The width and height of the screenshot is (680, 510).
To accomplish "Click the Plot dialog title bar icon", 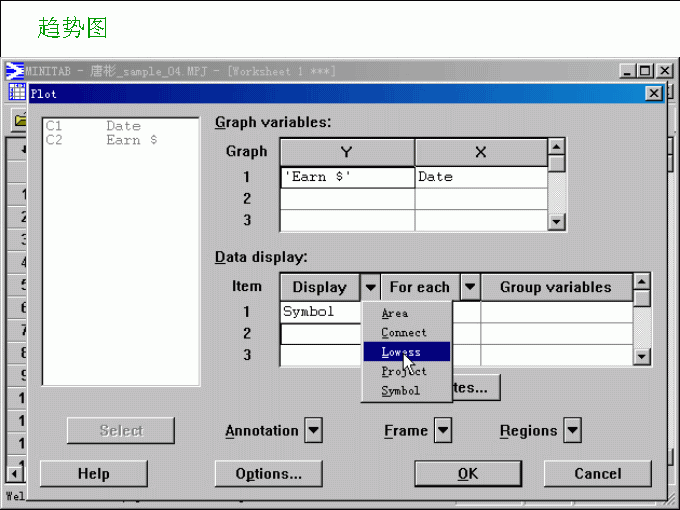I will pos(17,93).
